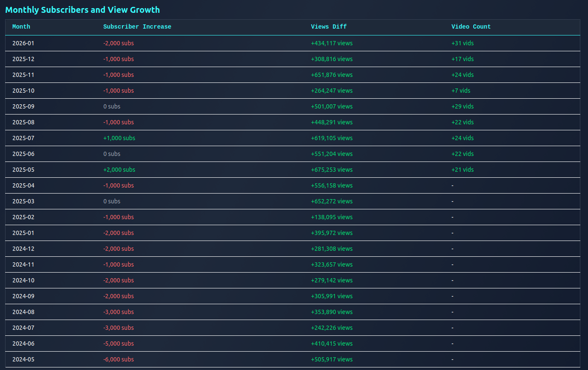
Task: Select the 2025-03 month cell
Action: [x=23, y=201]
